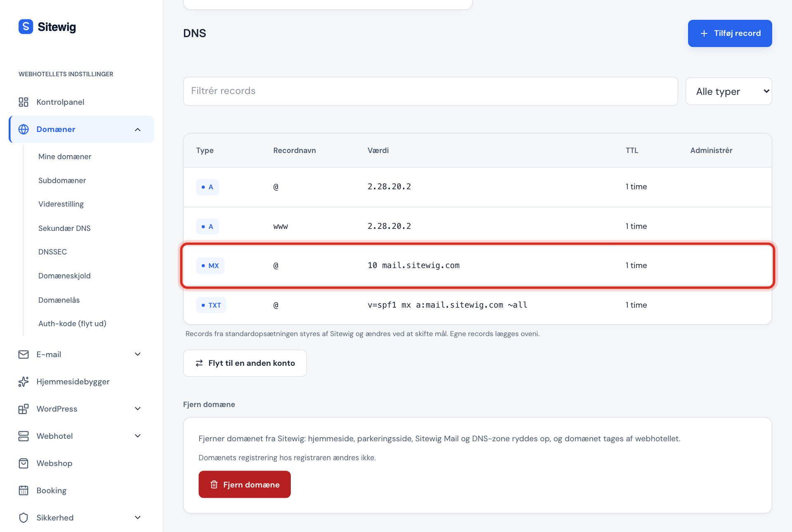Open Auth-kode (flyt ud)
Image resolution: width=792 pixels, height=532 pixels.
72,324
